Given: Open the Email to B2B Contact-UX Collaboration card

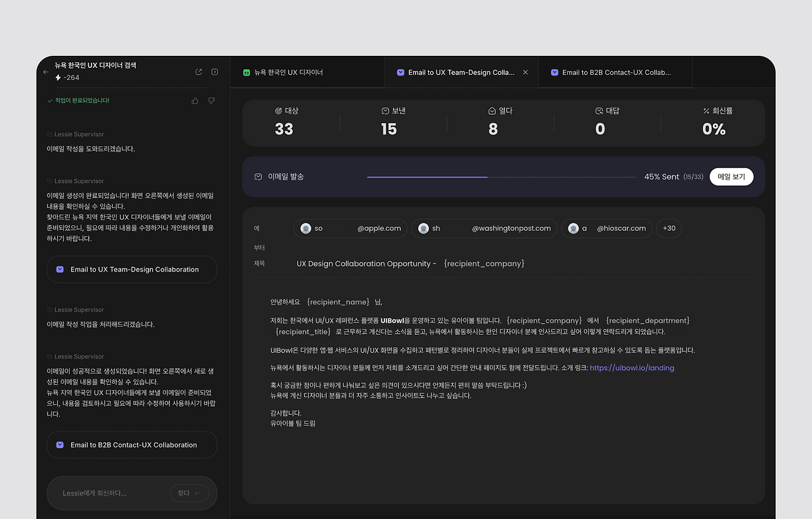Looking at the screenshot, I should coord(132,445).
